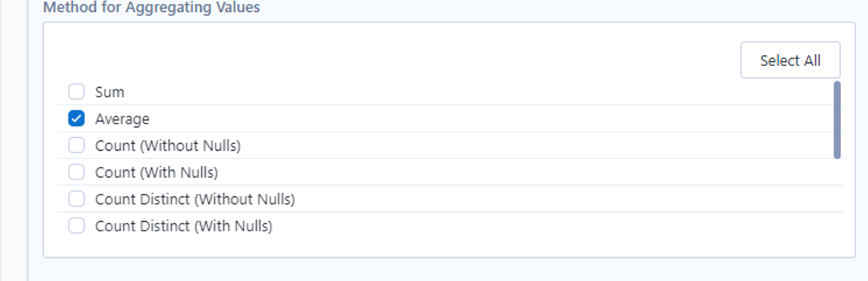Select the "Count (Without Nulls)" label text
This screenshot has height=281, width=868.
coord(168,145)
